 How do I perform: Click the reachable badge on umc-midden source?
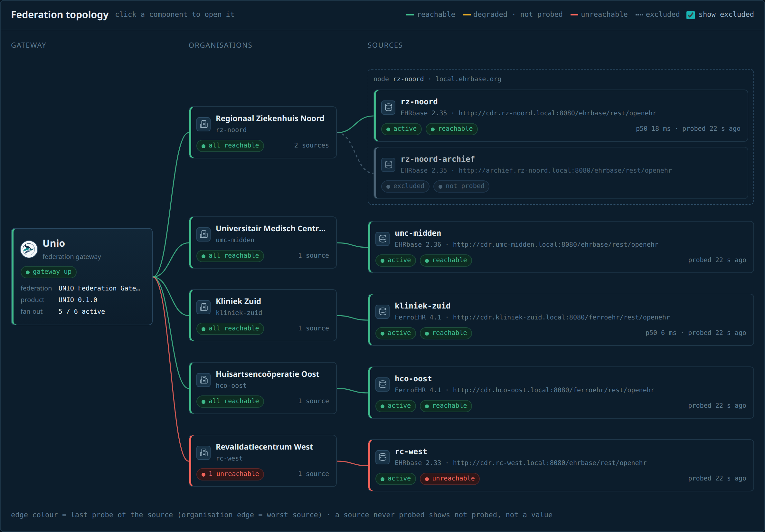coord(446,260)
